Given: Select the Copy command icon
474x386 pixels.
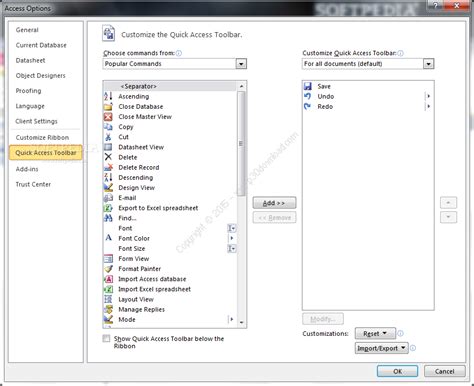Looking at the screenshot, I should pyautogui.click(x=108, y=127).
